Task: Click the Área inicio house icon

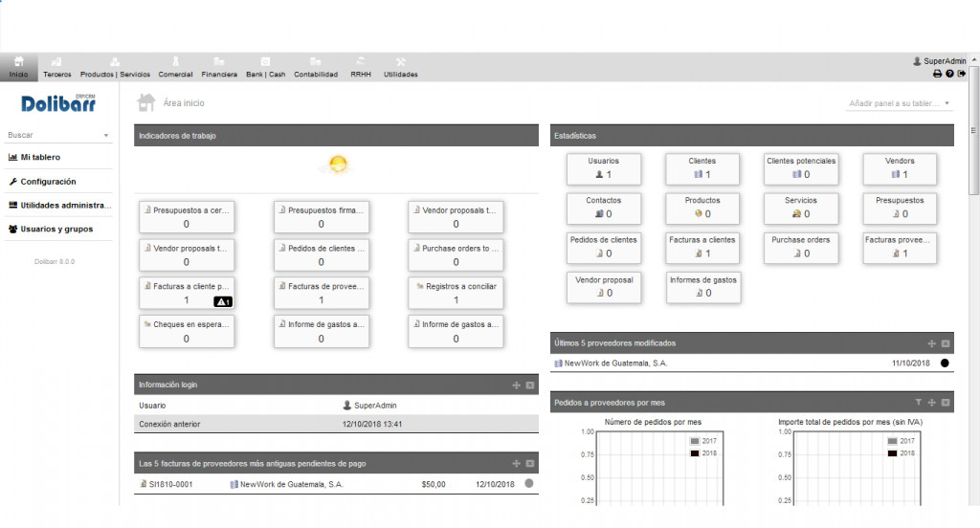Action: [146, 102]
